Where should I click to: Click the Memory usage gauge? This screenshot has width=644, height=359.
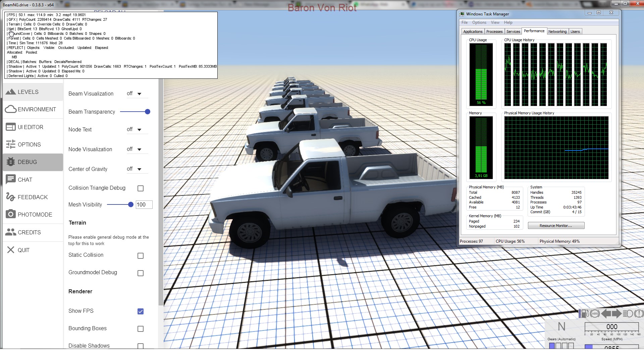coord(481,147)
